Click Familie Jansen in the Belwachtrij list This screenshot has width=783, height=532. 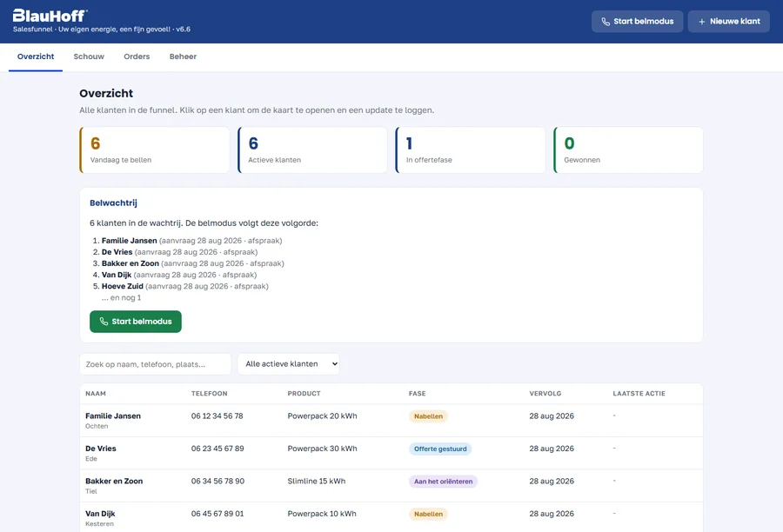tap(130, 241)
